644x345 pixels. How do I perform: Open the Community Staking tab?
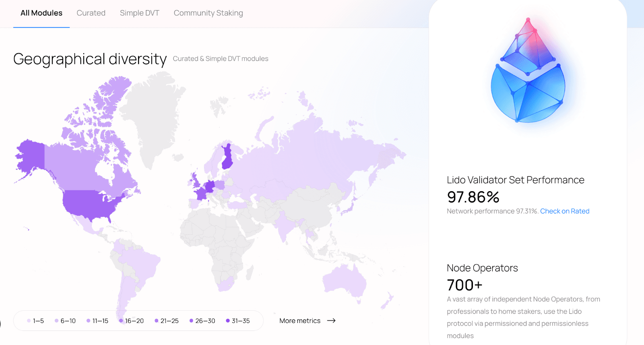coord(208,13)
